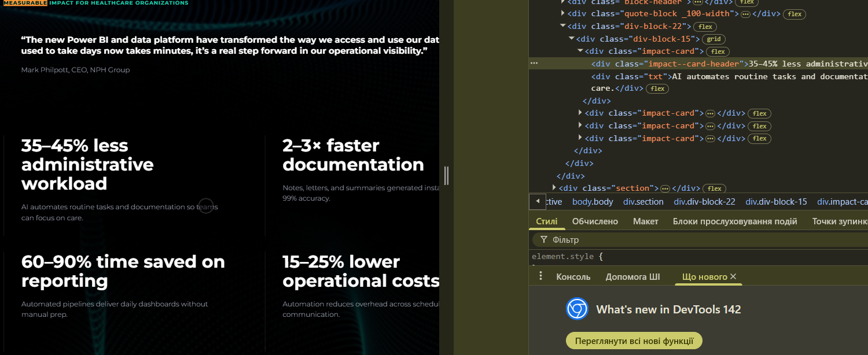Click Mark Philpott, CEO, NPH Group attribution
868x355 pixels.
coord(75,70)
